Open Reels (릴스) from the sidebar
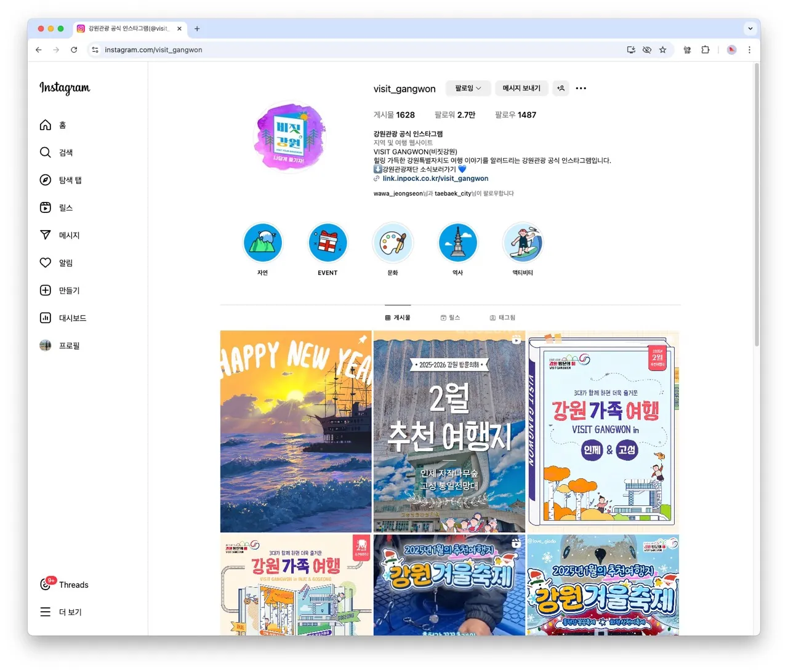Image resolution: width=788 pixels, height=672 pixels. coord(56,208)
